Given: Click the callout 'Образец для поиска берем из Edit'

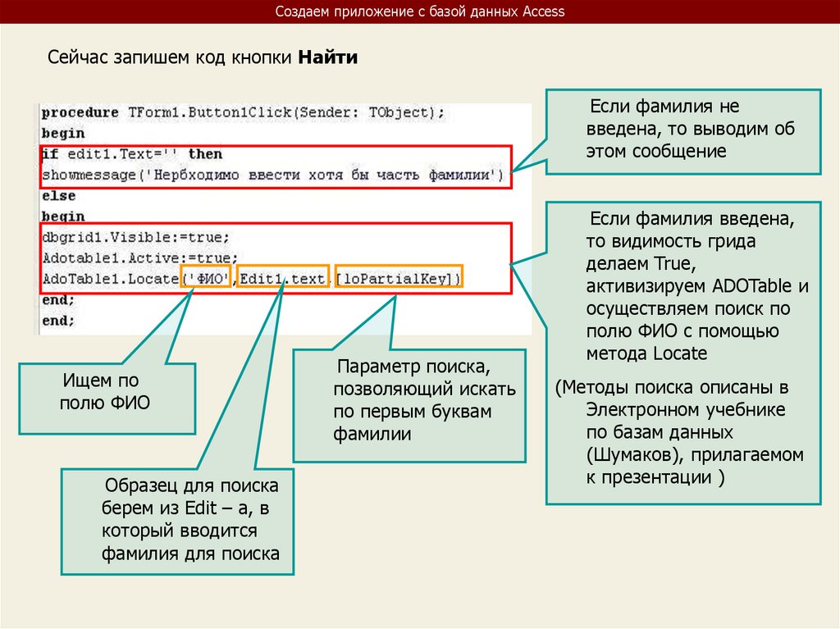Looking at the screenshot, I should pos(177,522).
